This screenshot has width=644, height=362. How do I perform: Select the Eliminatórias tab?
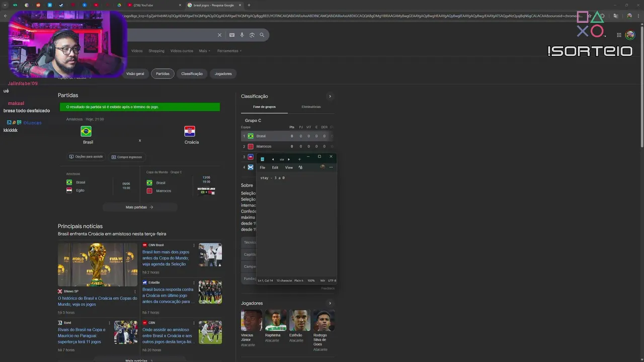[x=311, y=107]
